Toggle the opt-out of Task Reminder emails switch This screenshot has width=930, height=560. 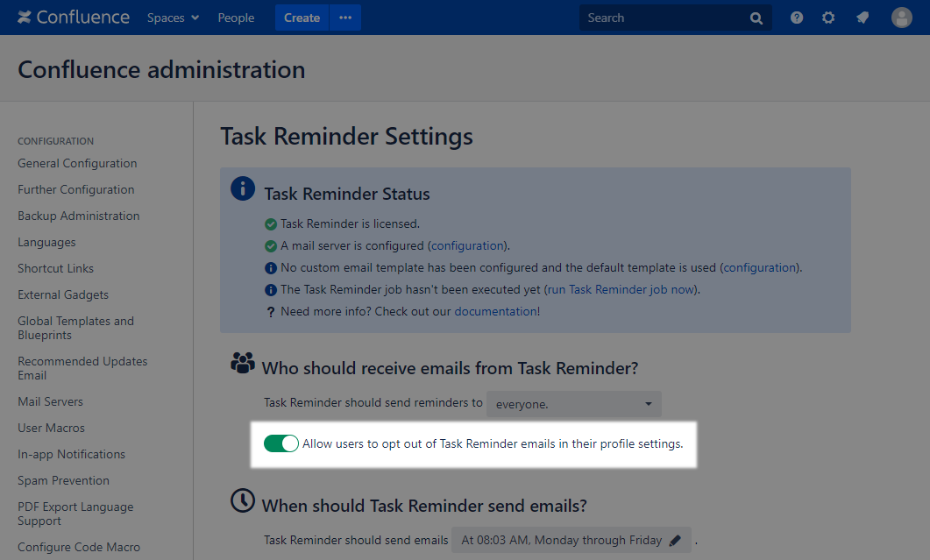pos(281,443)
